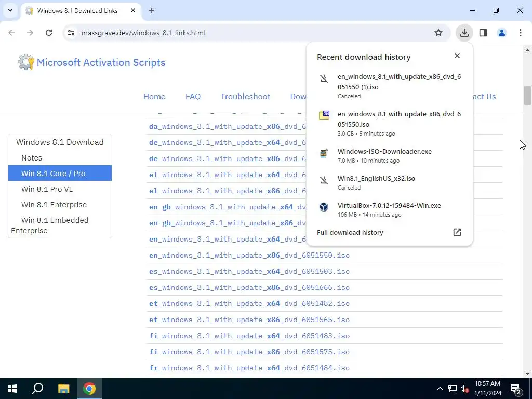
Task: Click the en-gb_windows_8.1 x86 link
Action: (228, 223)
